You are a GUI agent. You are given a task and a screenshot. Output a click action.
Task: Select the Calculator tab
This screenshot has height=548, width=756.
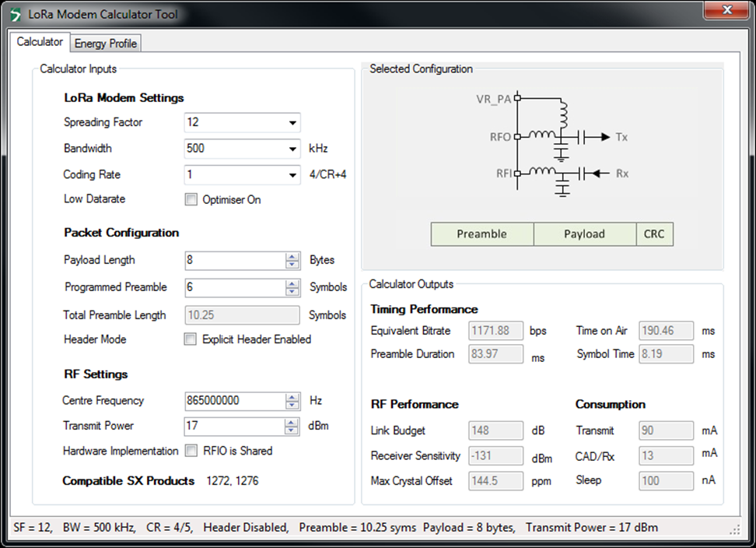[x=40, y=42]
